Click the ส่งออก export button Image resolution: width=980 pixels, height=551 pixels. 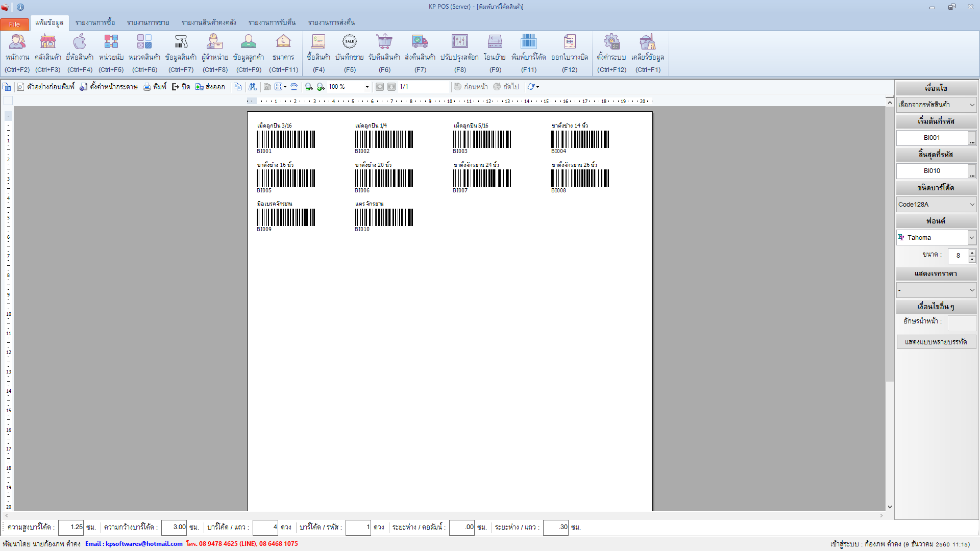tap(210, 87)
